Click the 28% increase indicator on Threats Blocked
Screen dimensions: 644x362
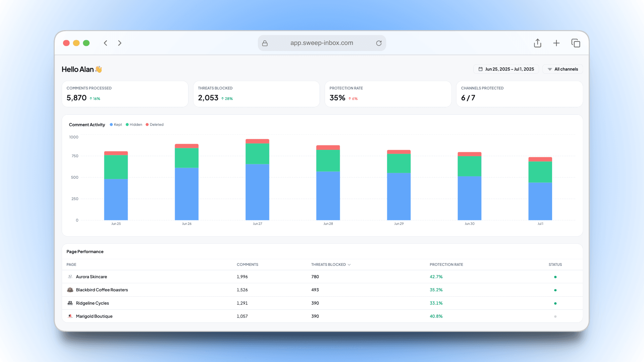(x=227, y=99)
